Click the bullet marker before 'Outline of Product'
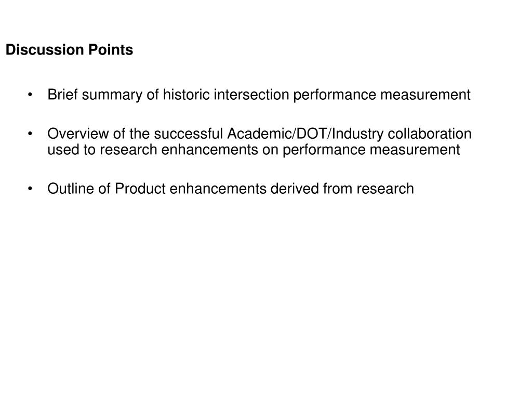Screen dimensions: 532x399 tap(30, 189)
